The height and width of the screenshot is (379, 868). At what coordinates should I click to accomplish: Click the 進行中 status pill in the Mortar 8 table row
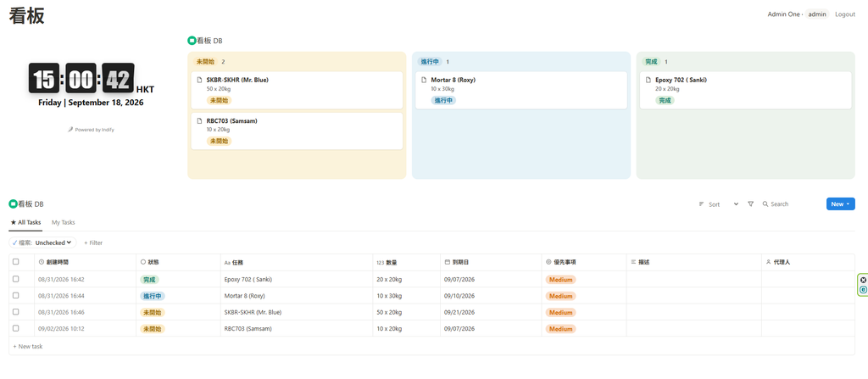[x=153, y=296]
